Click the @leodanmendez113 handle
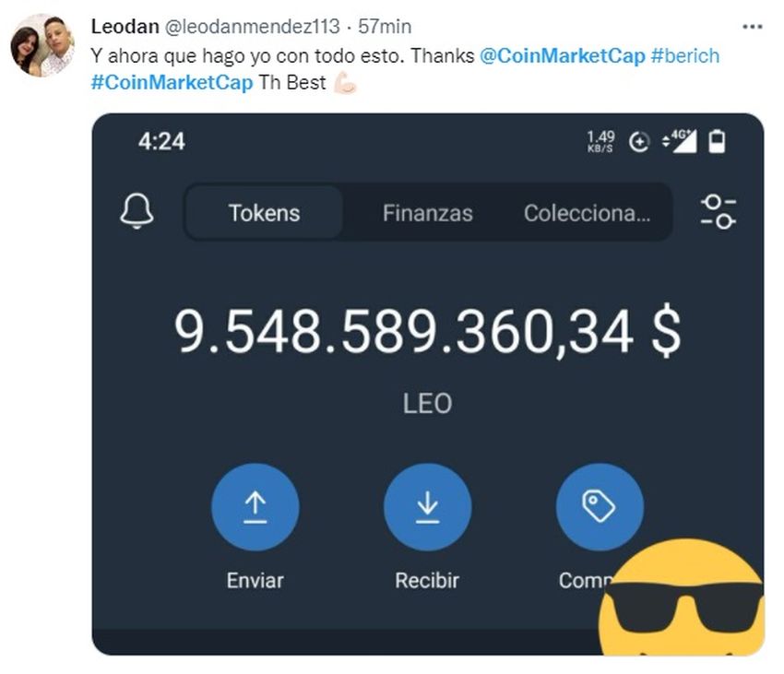 click(252, 27)
